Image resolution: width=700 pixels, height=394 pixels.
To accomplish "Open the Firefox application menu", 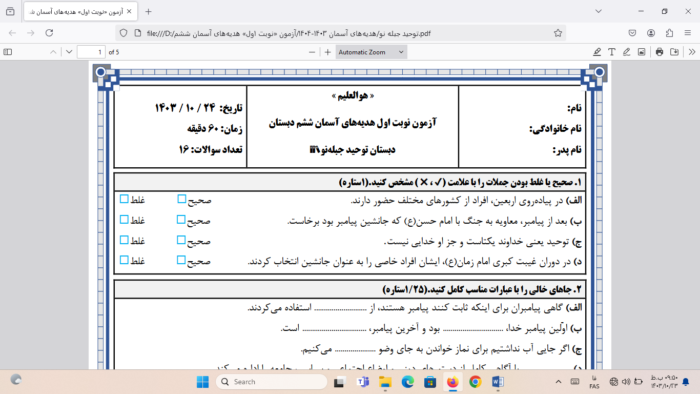I will (x=688, y=33).
